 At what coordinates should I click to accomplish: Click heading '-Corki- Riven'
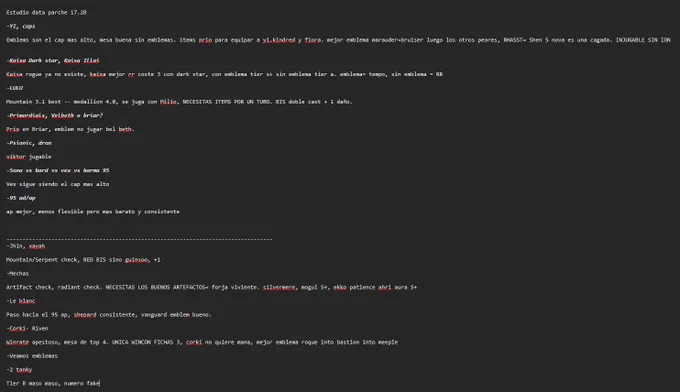27,328
